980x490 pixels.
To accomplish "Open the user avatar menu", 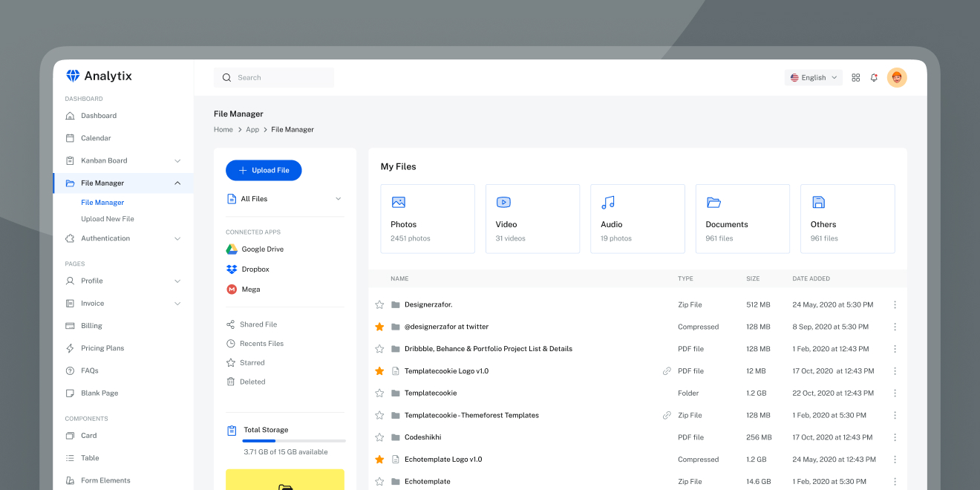I will pyautogui.click(x=897, y=77).
